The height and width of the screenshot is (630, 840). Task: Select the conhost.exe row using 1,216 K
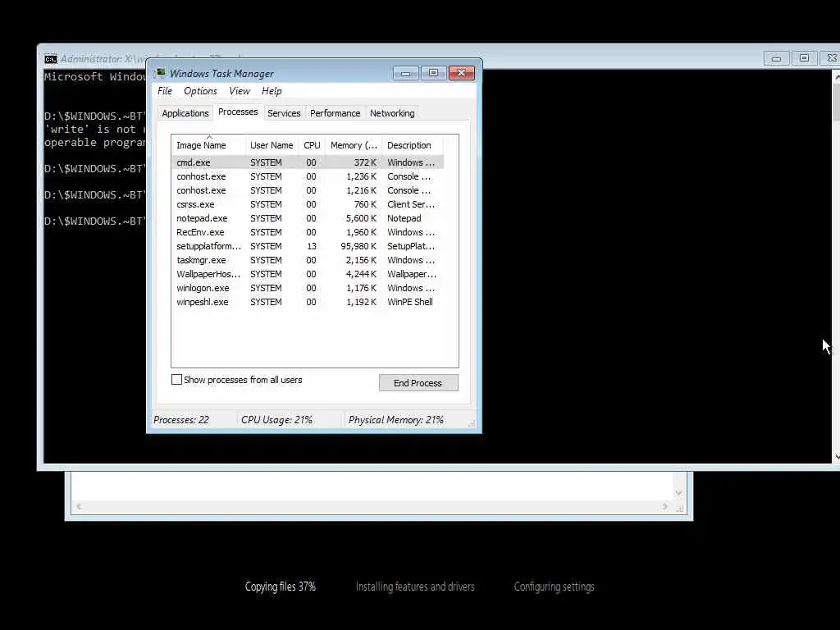click(308, 190)
